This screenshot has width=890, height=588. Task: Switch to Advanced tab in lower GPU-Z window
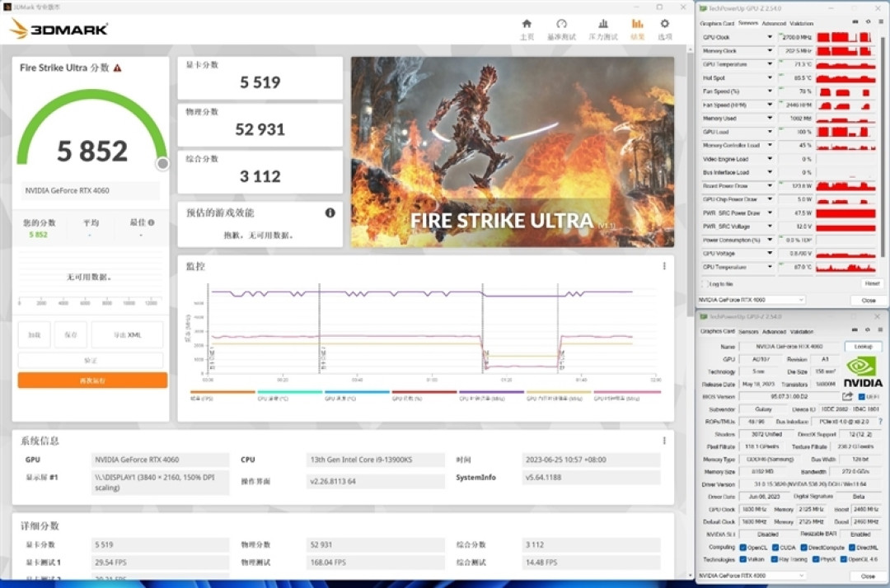coord(774,332)
